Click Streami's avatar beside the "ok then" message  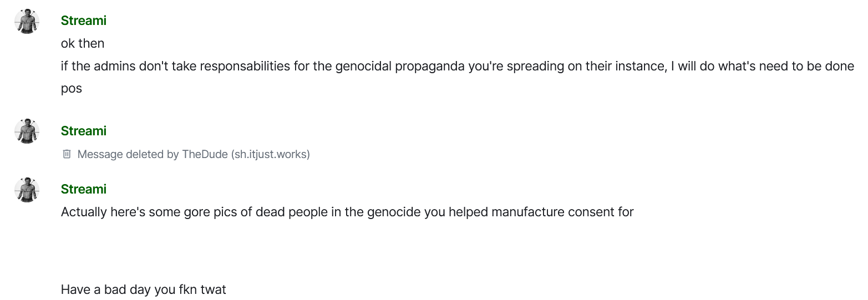(27, 22)
